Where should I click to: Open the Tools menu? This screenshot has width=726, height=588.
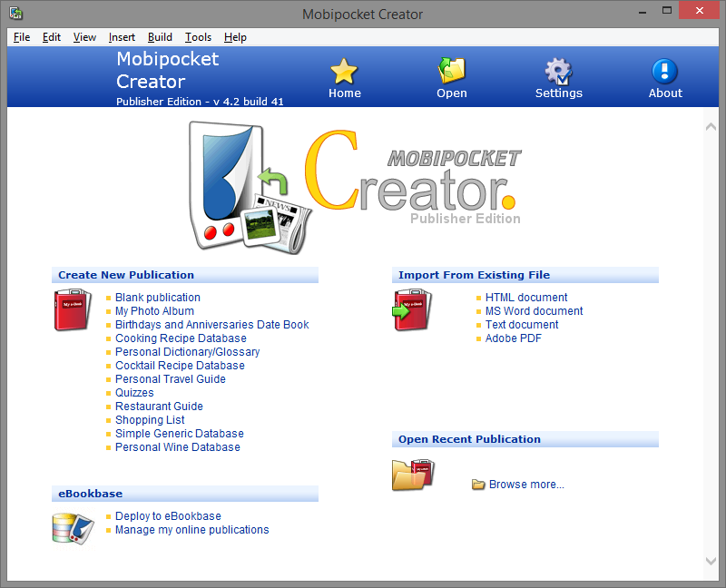(198, 37)
